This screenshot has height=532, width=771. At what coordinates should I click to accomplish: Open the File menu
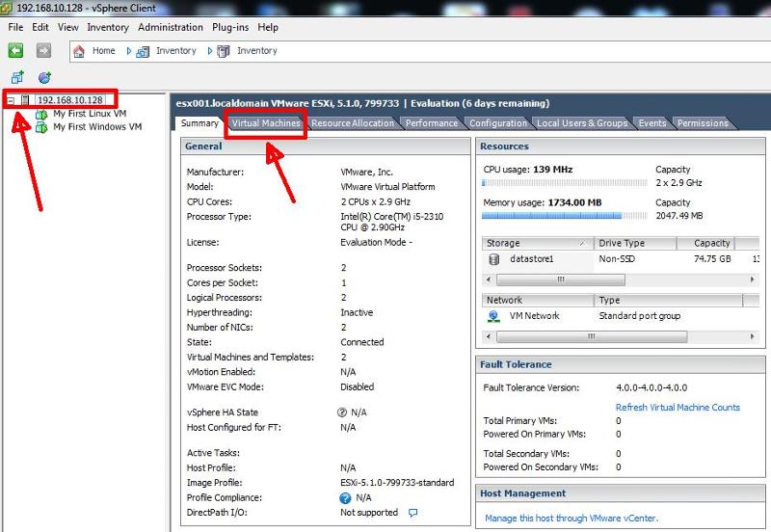(x=15, y=27)
